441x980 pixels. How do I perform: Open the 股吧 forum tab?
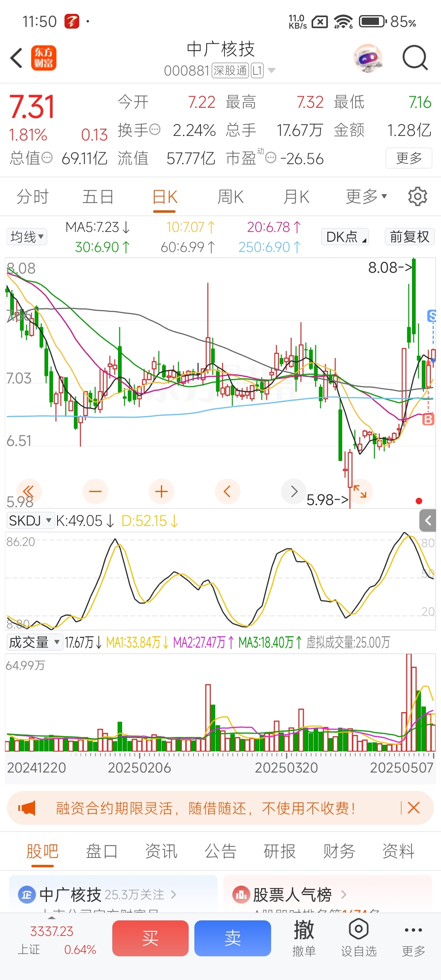click(x=42, y=851)
